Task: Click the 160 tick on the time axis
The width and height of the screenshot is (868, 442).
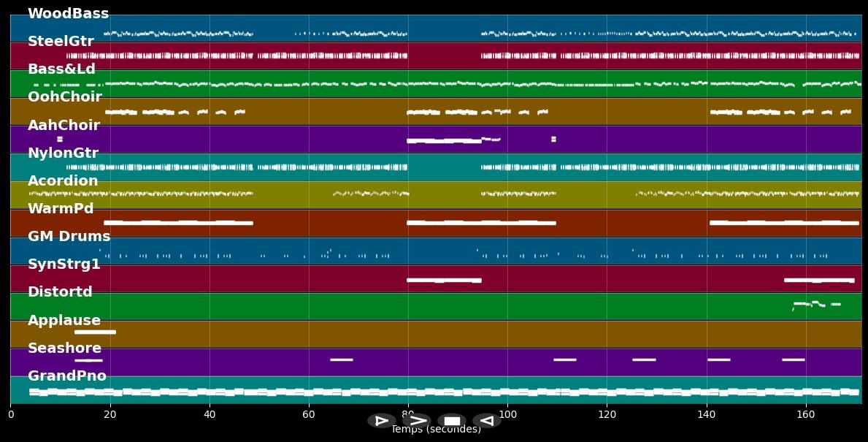Action: pos(806,414)
